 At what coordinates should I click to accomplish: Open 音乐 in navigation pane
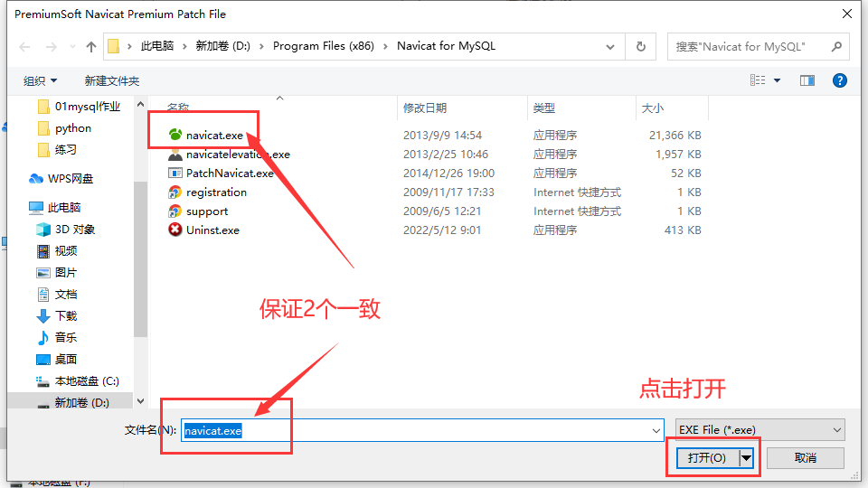[x=65, y=337]
